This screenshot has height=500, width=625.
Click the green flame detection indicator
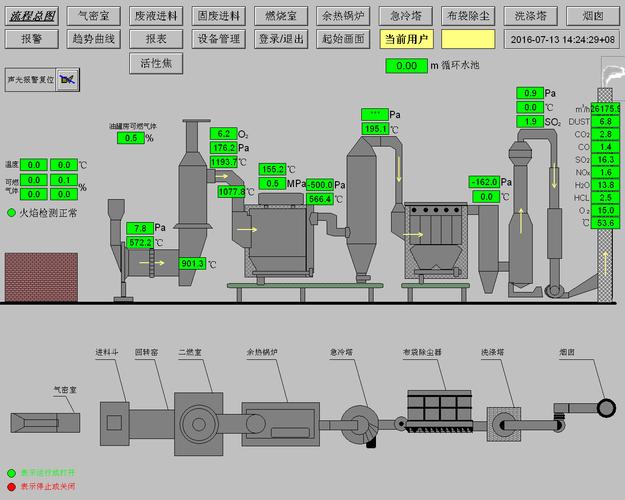[12, 213]
